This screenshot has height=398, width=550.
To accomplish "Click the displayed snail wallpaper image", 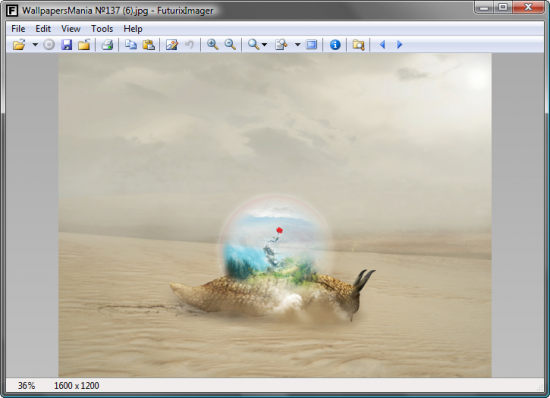I will click(275, 215).
